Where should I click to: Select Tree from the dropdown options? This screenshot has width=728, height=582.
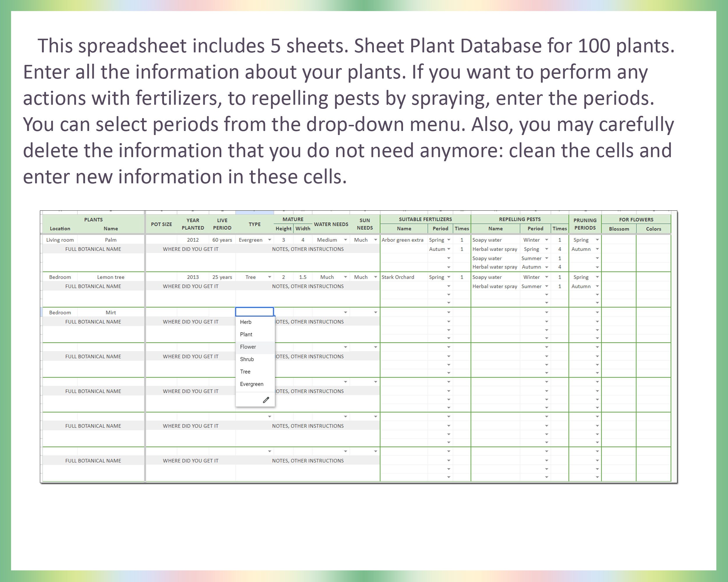pyautogui.click(x=245, y=372)
